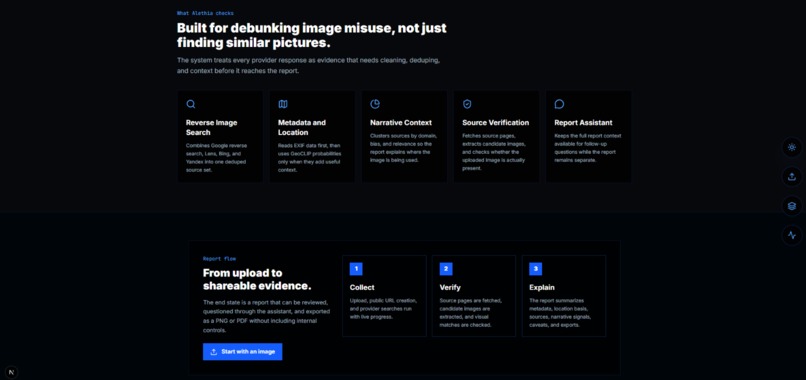
Task: Click the step 1 number badge
Action: (356, 269)
